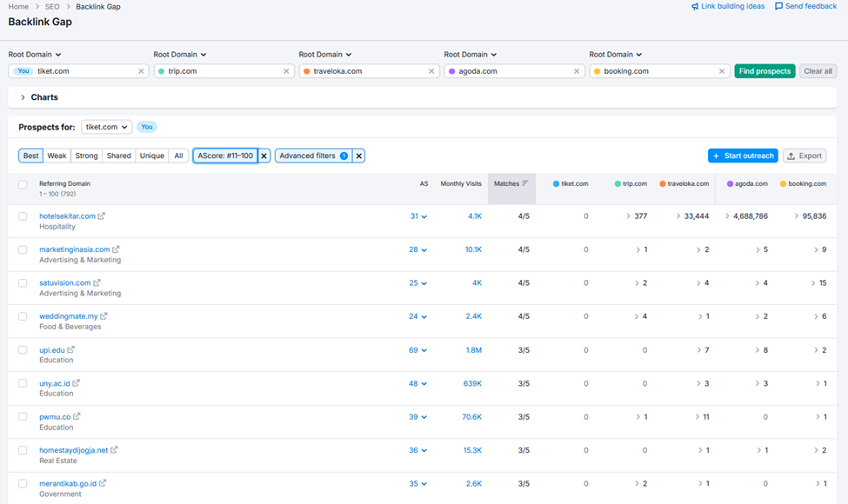Click the purple agoda.com column color dot

(x=730, y=183)
